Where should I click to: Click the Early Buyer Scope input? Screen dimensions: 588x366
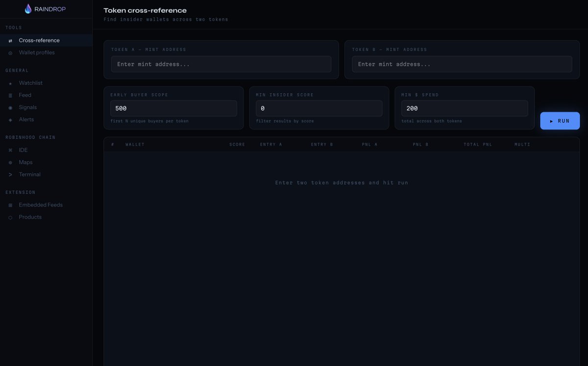(173, 108)
